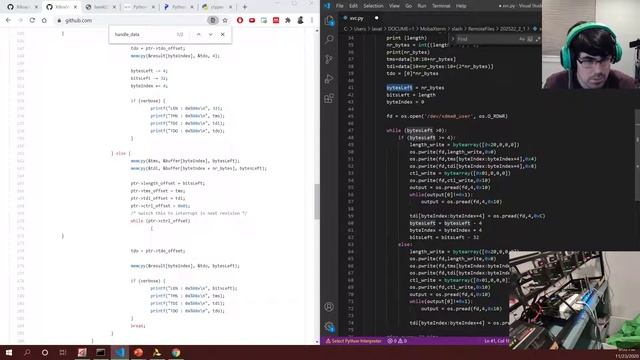Toggle Match Whole Word in VS Code find

pyautogui.click(x=530, y=39)
